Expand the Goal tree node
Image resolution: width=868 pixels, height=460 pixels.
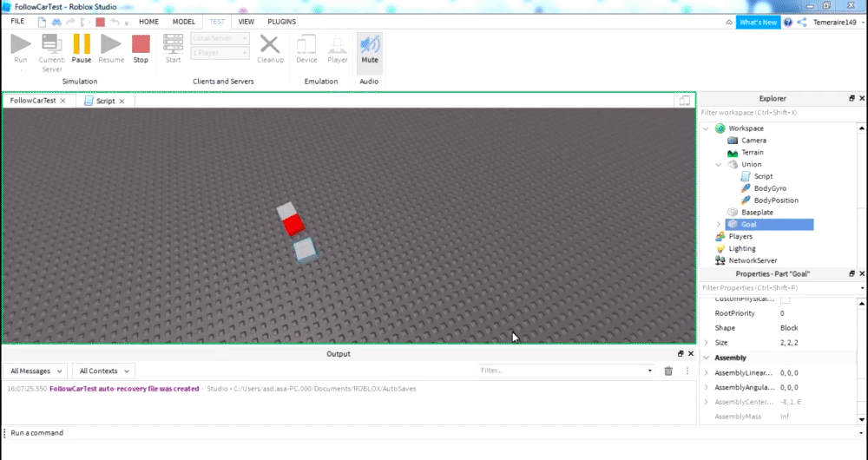(719, 224)
